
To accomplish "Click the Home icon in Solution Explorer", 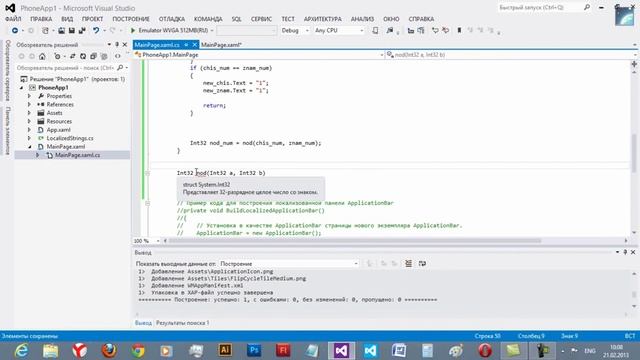I will pos(42,56).
